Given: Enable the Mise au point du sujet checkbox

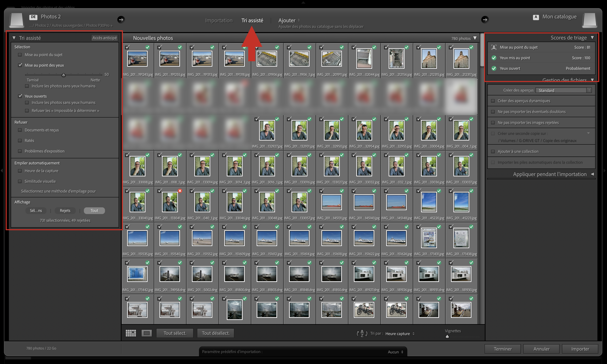Looking at the screenshot, I should [20, 55].
